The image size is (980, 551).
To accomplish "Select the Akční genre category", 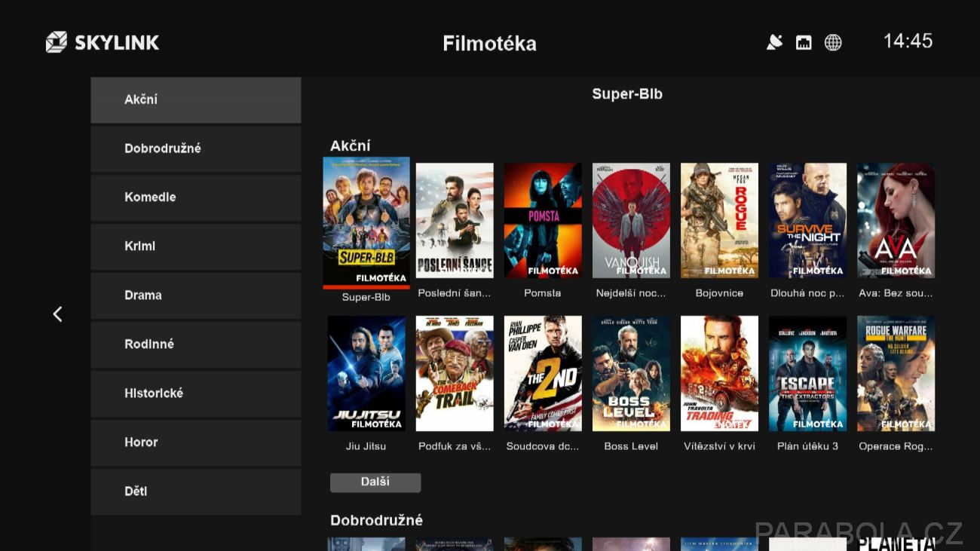I will click(196, 99).
